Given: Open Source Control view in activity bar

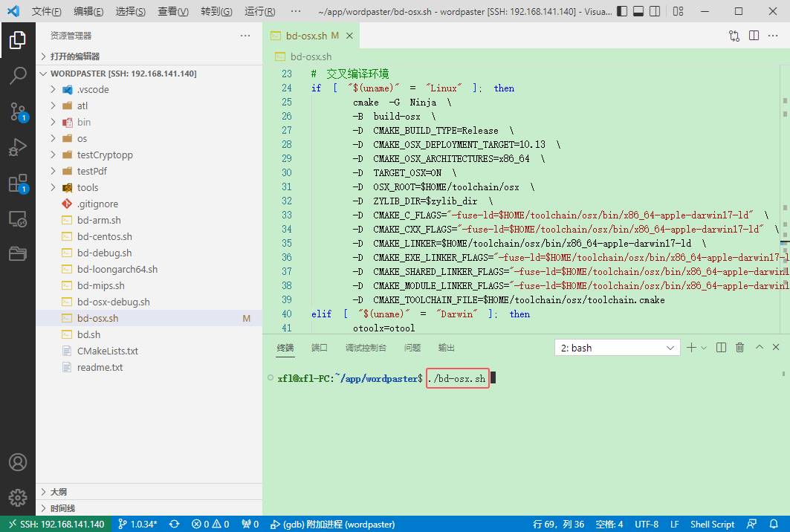Looking at the screenshot, I should tap(18, 111).
